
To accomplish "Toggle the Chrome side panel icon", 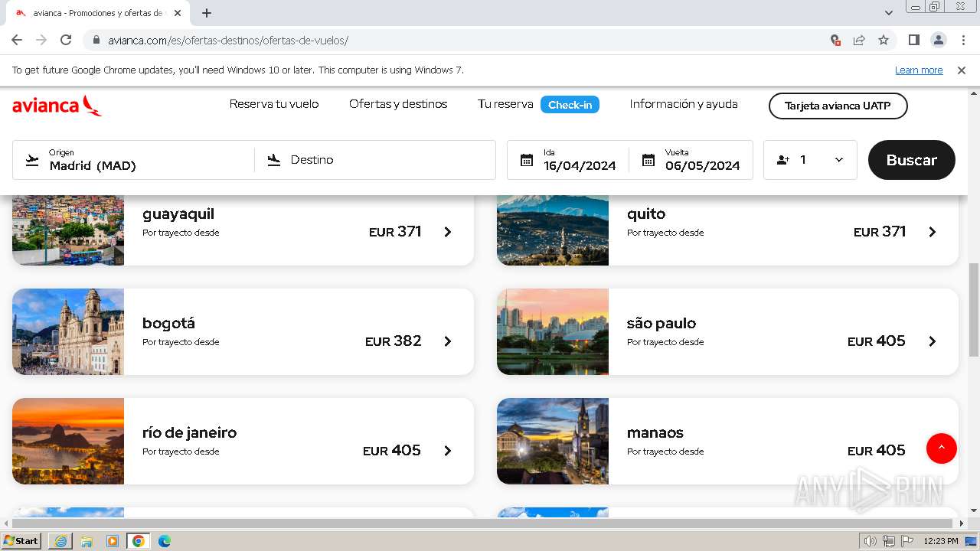I will coord(913,40).
